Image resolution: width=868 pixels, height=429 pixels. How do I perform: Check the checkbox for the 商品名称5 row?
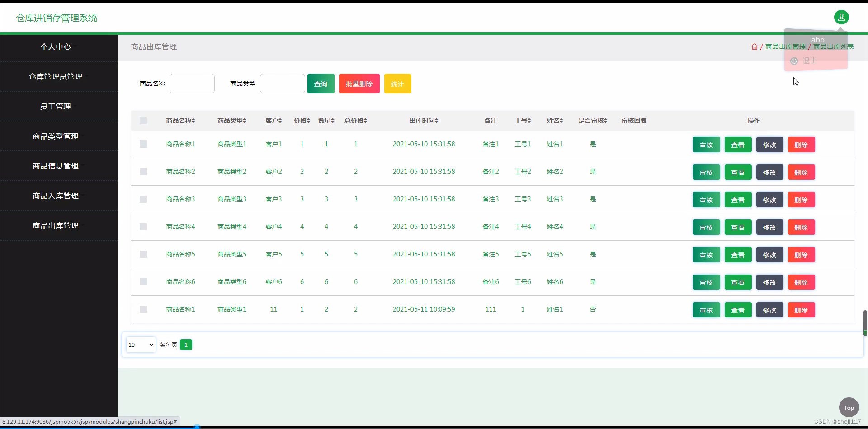[x=143, y=254]
